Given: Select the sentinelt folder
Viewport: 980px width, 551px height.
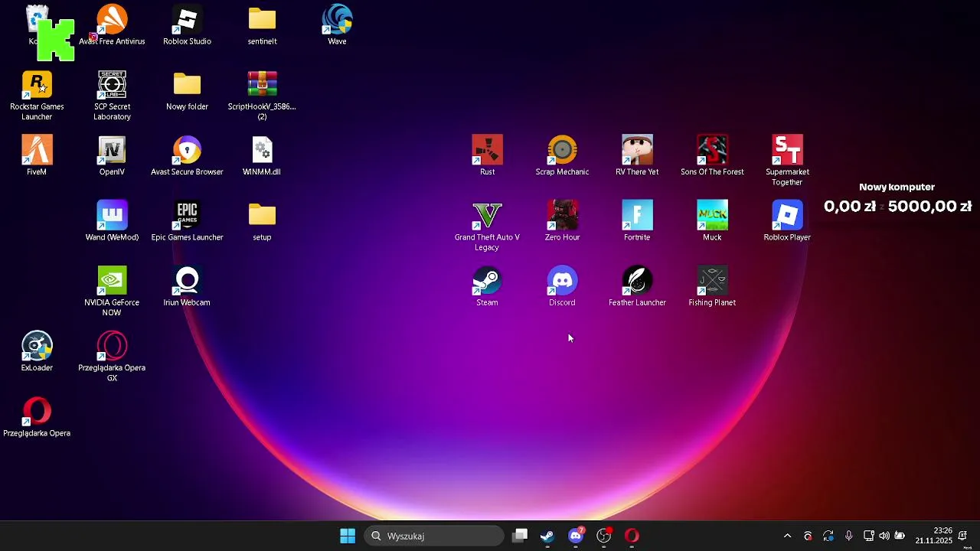Looking at the screenshot, I should 262,25.
